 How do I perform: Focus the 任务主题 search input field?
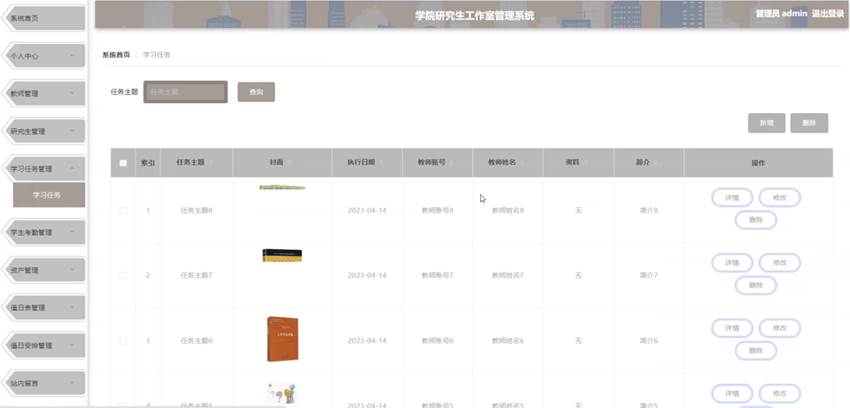(x=185, y=92)
